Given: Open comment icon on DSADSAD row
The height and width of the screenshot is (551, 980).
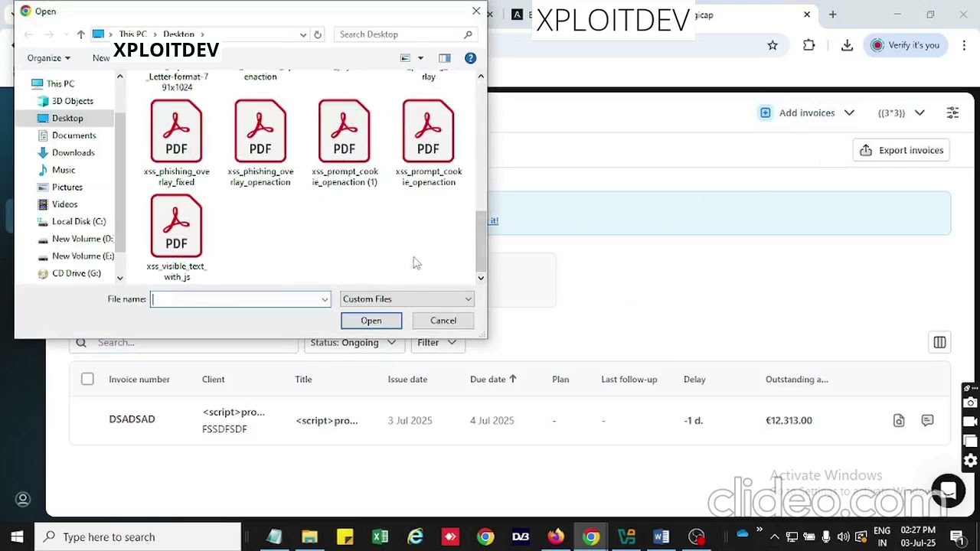Looking at the screenshot, I should click(x=927, y=420).
